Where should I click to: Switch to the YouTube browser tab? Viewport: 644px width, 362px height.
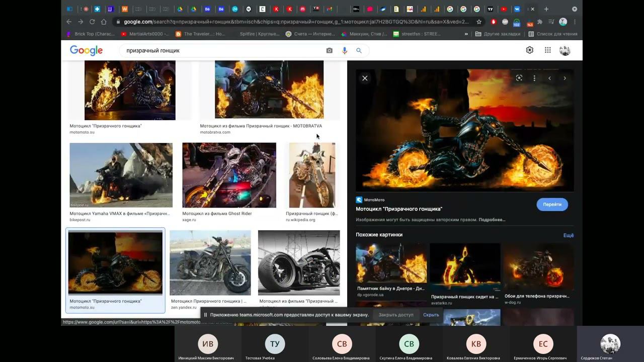504,9
